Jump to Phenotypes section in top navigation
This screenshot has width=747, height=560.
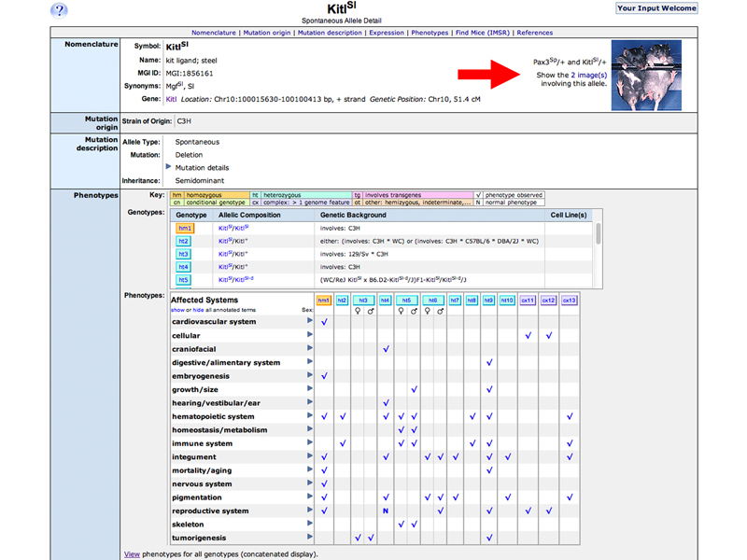coord(430,33)
